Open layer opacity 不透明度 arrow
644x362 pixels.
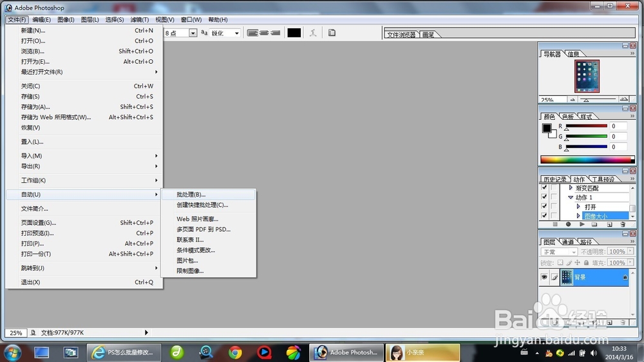[x=630, y=251]
